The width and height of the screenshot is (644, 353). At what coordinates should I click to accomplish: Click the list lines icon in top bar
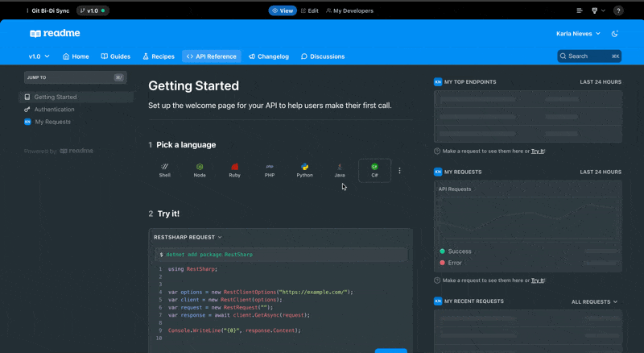click(580, 10)
